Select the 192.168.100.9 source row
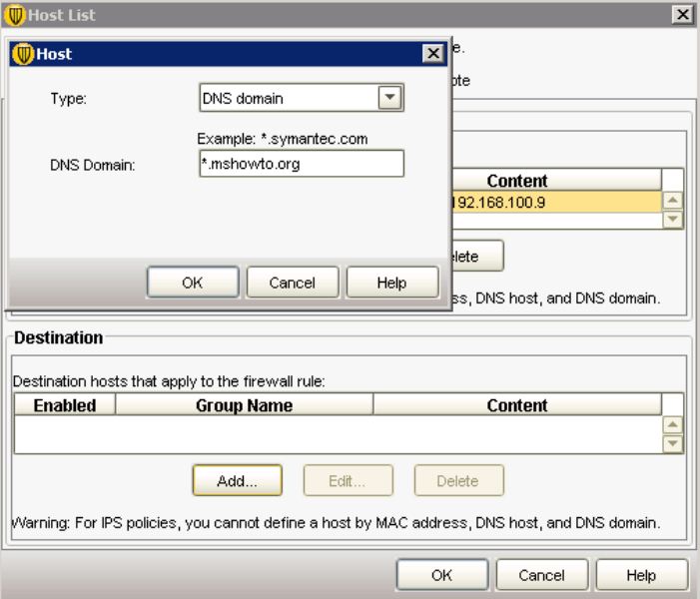This screenshot has height=599, width=700. [556, 203]
